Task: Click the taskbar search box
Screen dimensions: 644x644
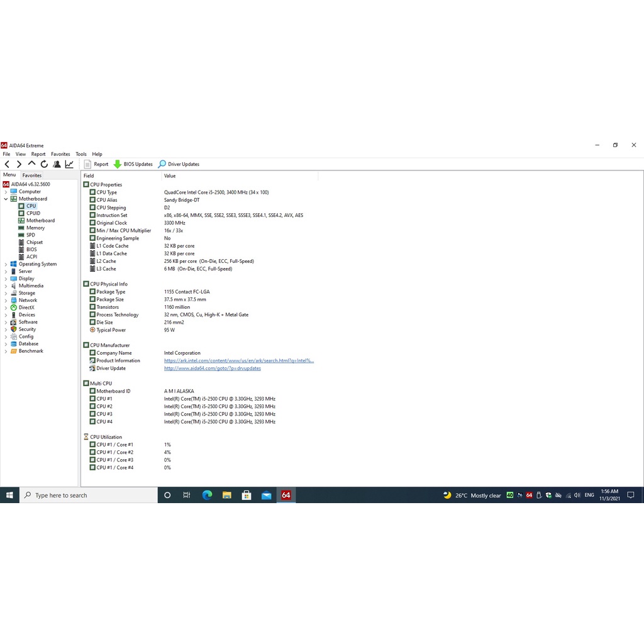Action: tap(88, 496)
